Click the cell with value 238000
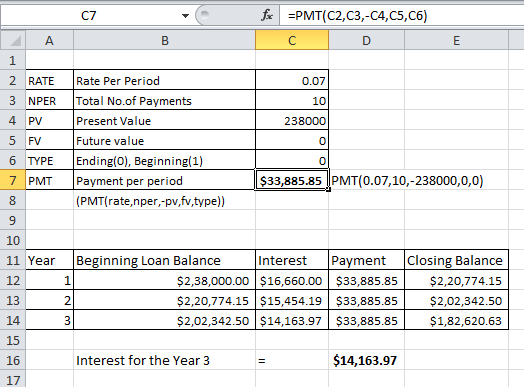 click(292, 120)
